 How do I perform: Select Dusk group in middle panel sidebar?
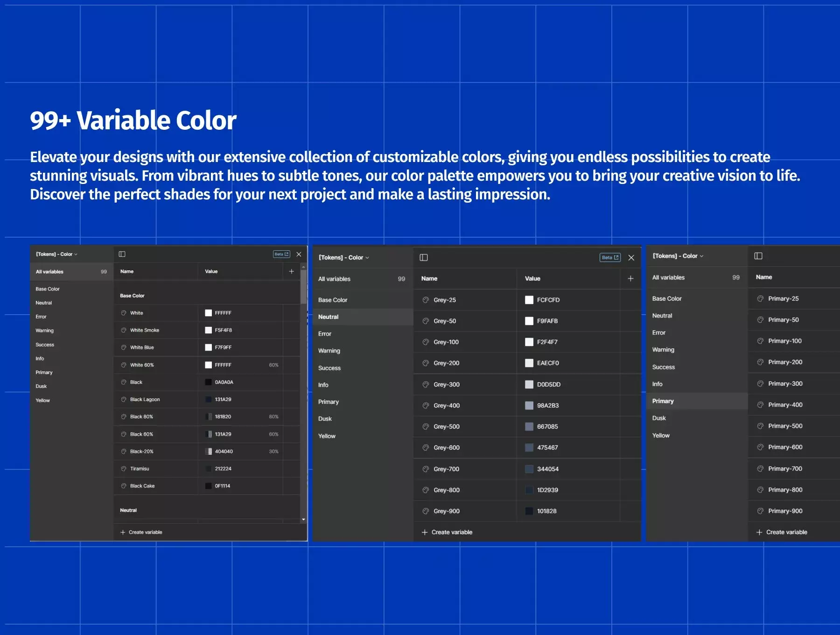click(325, 419)
